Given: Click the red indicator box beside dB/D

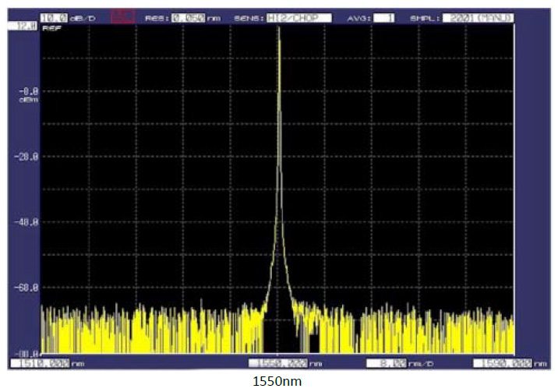Looking at the screenshot, I should (x=122, y=16).
